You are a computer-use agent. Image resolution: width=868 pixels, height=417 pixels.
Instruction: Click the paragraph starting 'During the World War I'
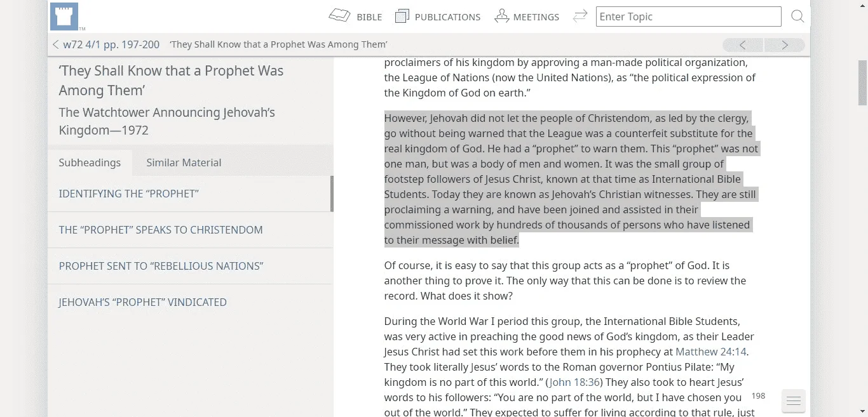[569, 366]
